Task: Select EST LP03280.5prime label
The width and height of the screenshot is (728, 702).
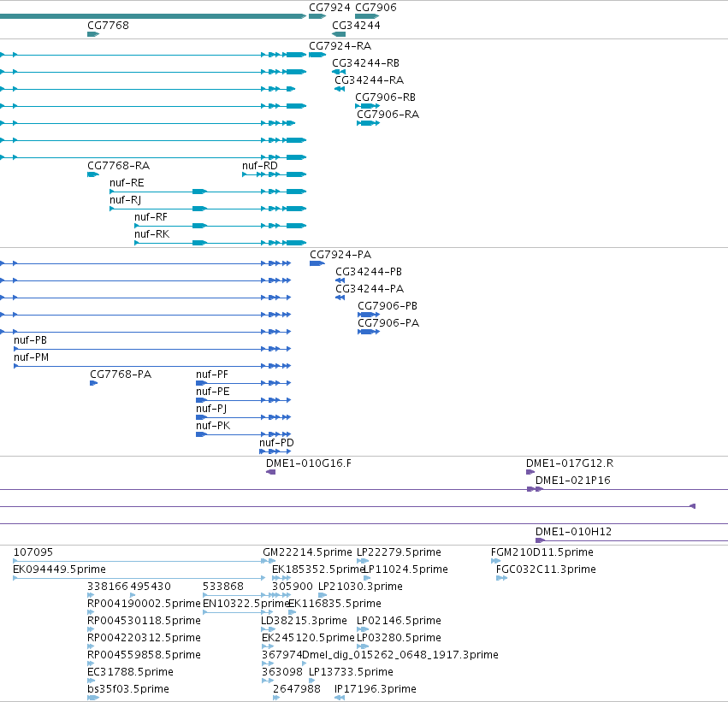Action: click(399, 638)
